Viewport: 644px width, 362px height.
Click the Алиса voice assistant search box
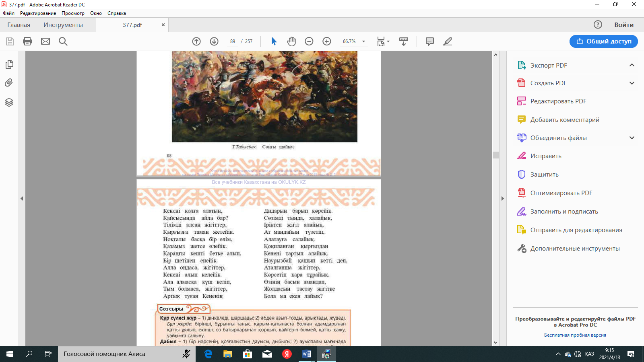pyautogui.click(x=127, y=354)
